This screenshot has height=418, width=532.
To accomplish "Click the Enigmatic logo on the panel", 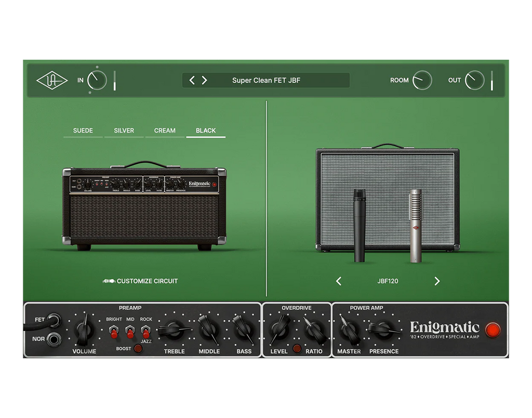I will pos(445,330).
